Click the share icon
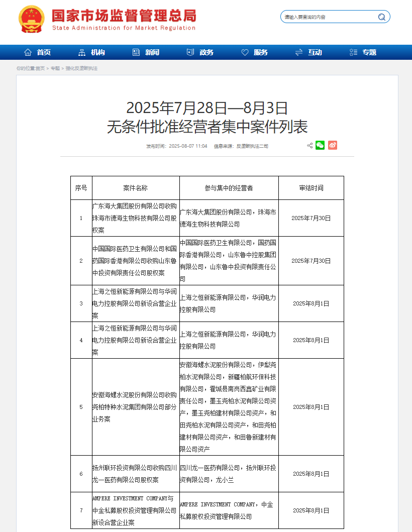Viewport: 412px width, 532px height. point(310,146)
